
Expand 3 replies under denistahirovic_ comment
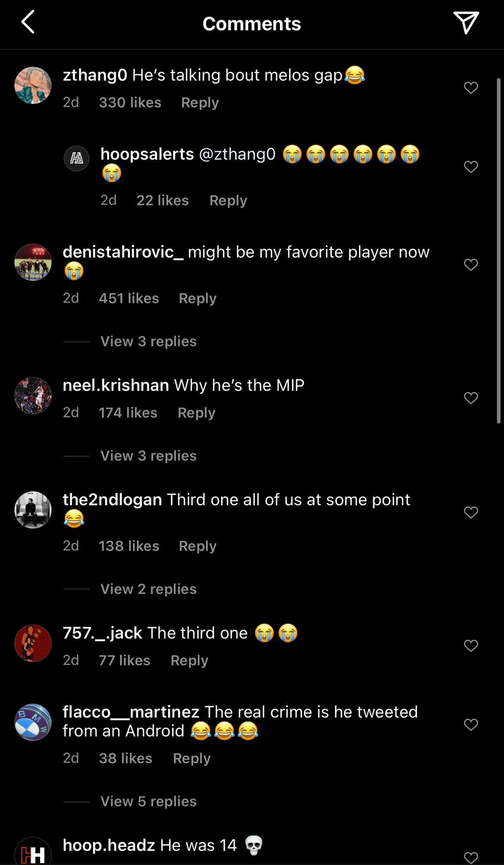[x=148, y=341]
